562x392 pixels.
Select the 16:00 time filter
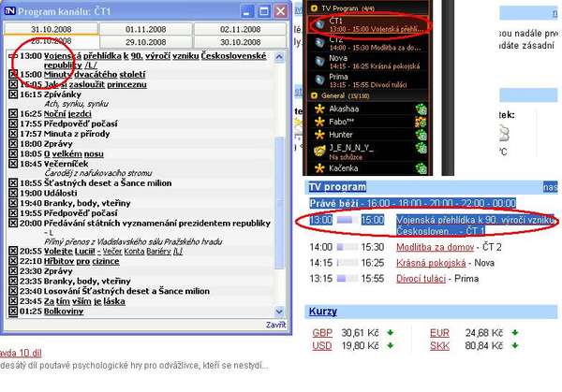click(378, 203)
